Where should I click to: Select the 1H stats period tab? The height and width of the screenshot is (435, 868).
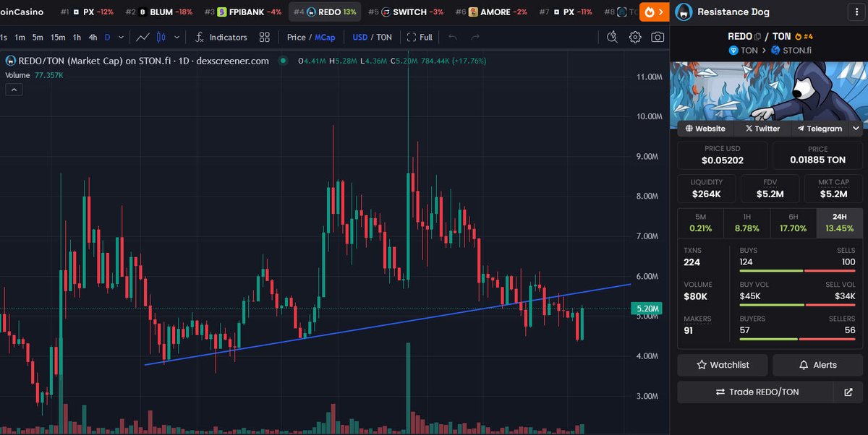click(746, 223)
